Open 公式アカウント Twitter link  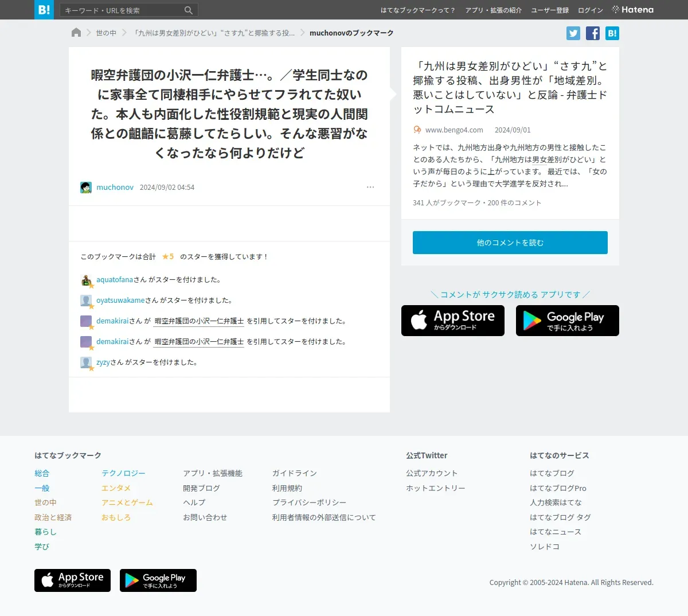432,473
